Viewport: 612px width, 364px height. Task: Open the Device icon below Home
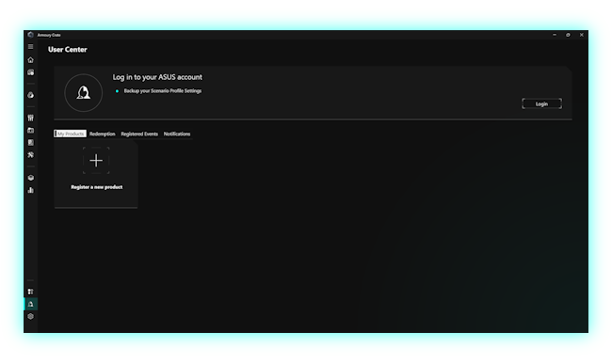click(30, 72)
